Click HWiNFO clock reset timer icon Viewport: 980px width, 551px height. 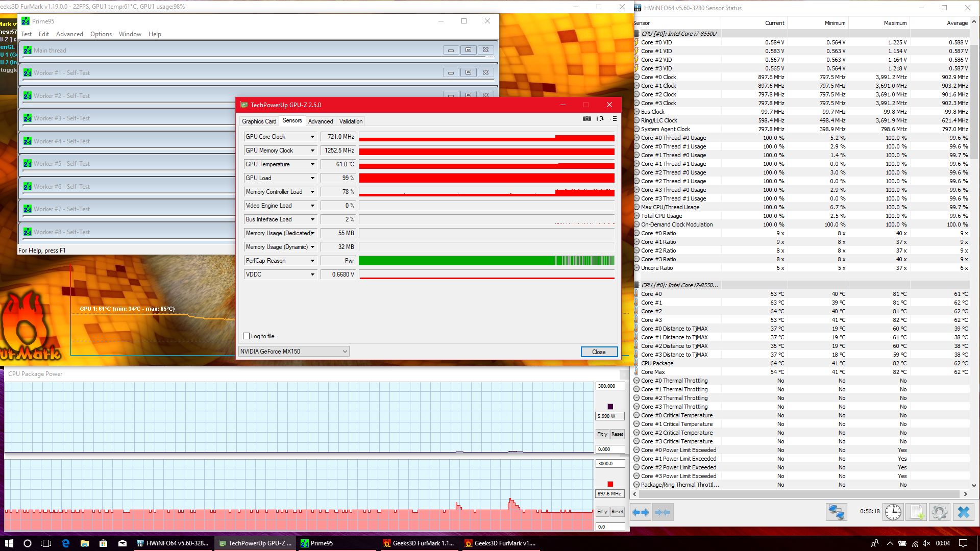(893, 512)
